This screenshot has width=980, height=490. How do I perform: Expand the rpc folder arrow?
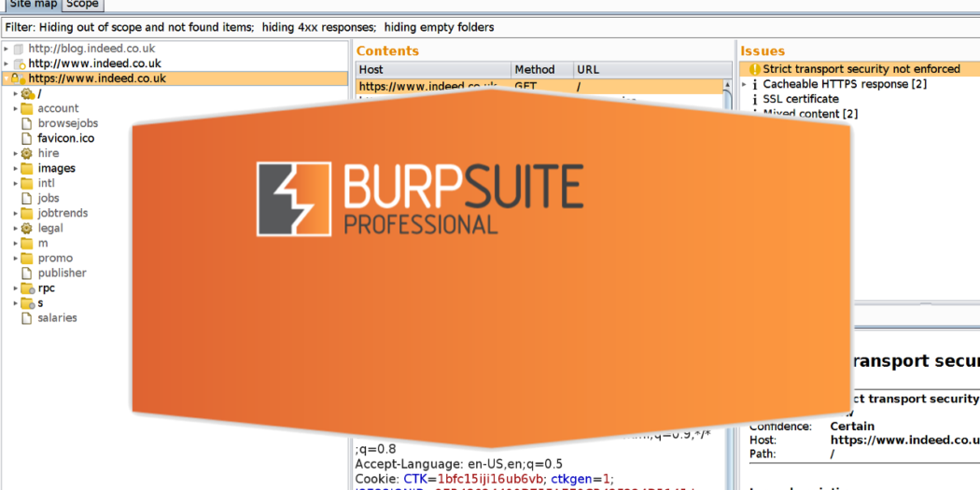coord(16,288)
